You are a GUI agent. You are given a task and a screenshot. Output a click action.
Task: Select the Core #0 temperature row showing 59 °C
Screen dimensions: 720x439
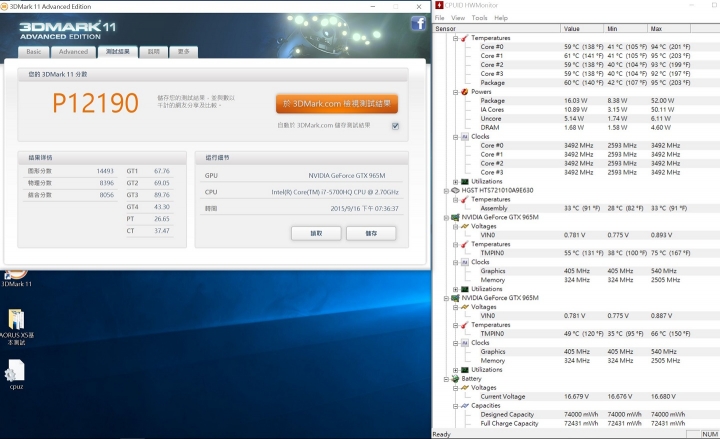click(585, 47)
